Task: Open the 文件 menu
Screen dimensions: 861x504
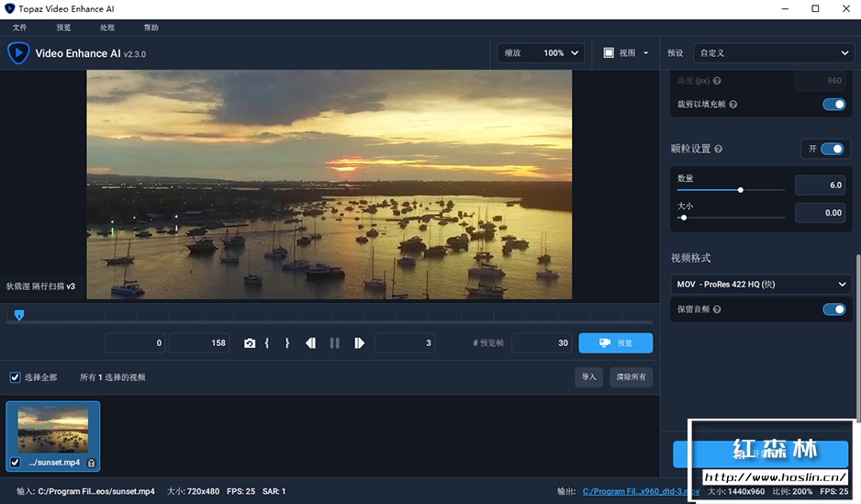Action: point(20,28)
